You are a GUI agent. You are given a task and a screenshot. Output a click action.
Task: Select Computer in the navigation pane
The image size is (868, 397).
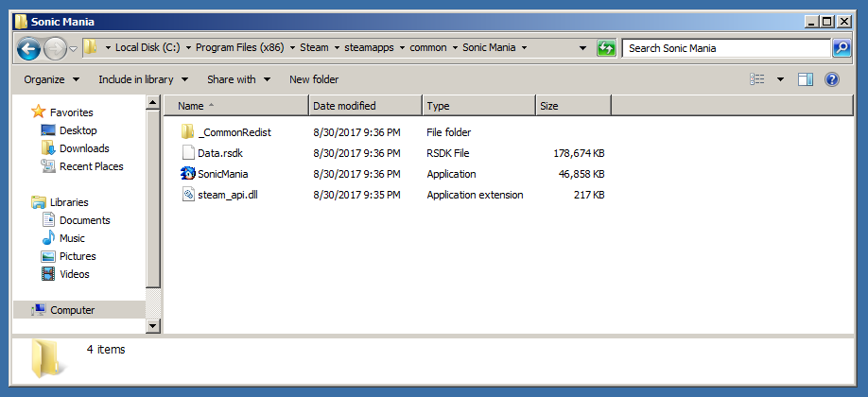click(x=79, y=310)
